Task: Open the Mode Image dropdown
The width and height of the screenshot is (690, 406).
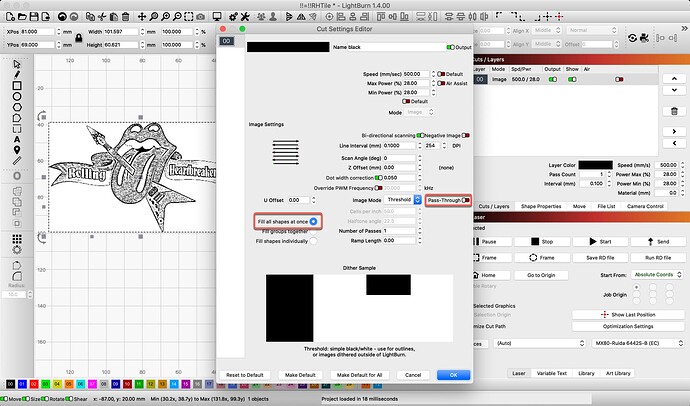Action: click(x=419, y=113)
